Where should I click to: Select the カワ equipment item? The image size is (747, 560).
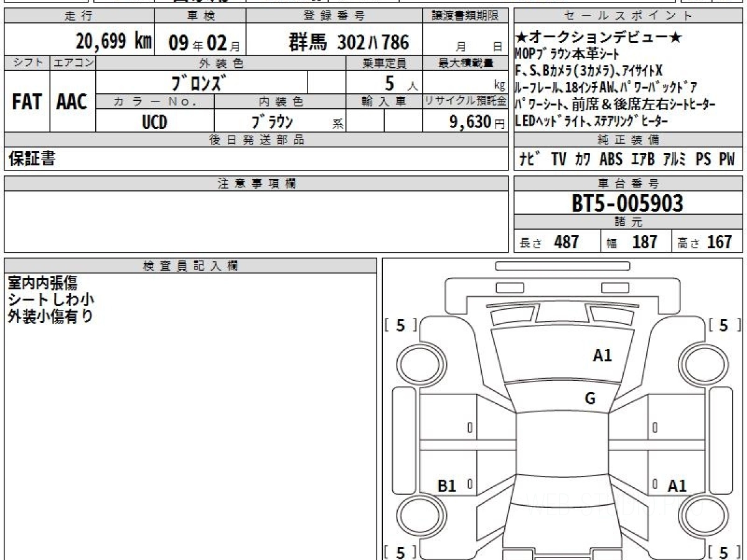pyautogui.click(x=583, y=159)
